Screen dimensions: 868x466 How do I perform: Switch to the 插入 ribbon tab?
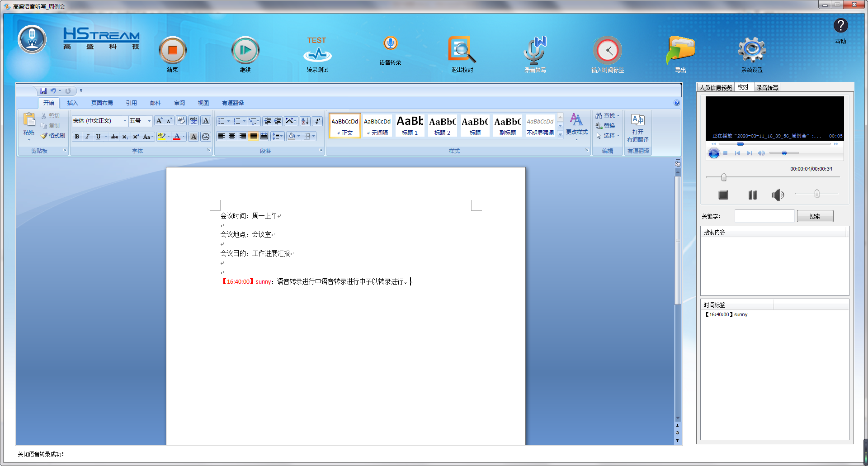[x=72, y=103]
